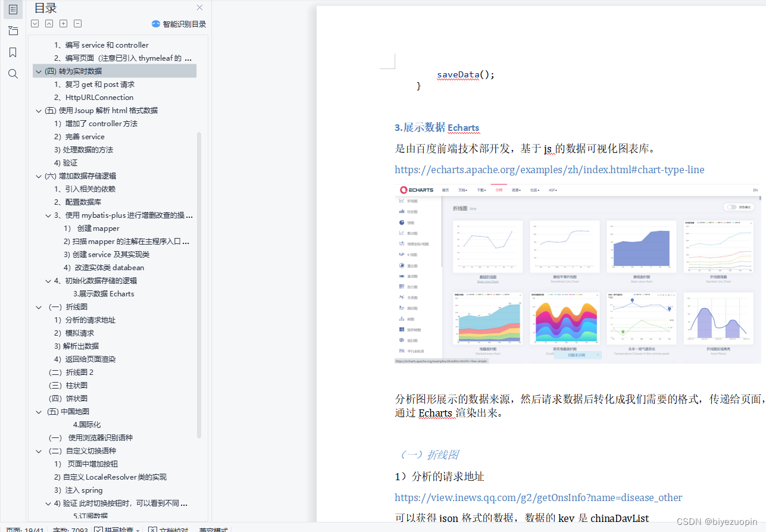This screenshot has width=766, height=532.
Task: Go to 1、编写 service 和 controller
Action: tap(101, 45)
